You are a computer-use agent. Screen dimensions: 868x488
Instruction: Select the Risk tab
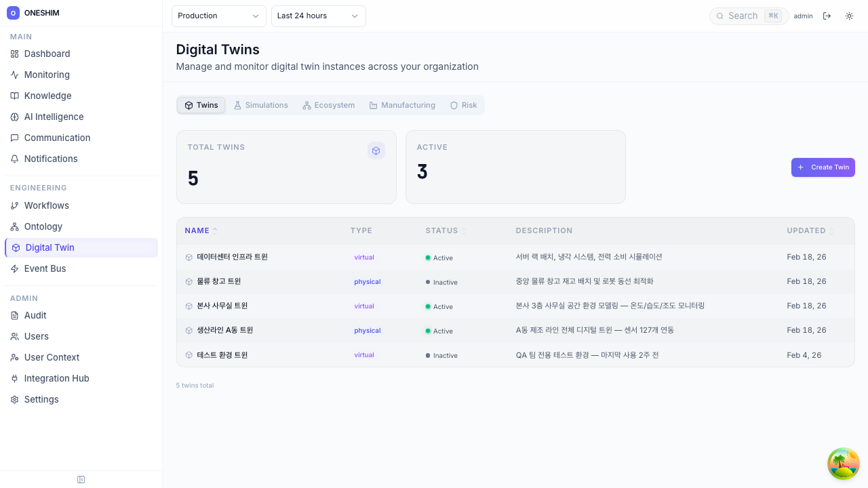[464, 105]
